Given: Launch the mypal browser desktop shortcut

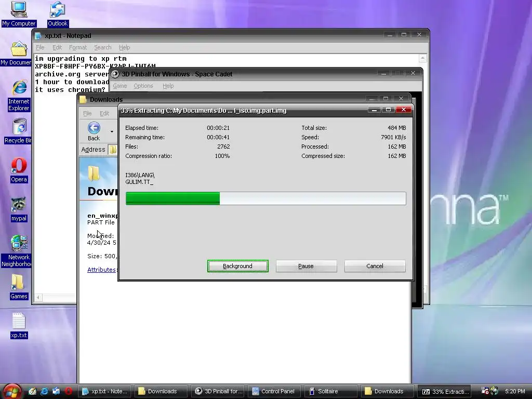Looking at the screenshot, I should coord(19,209).
